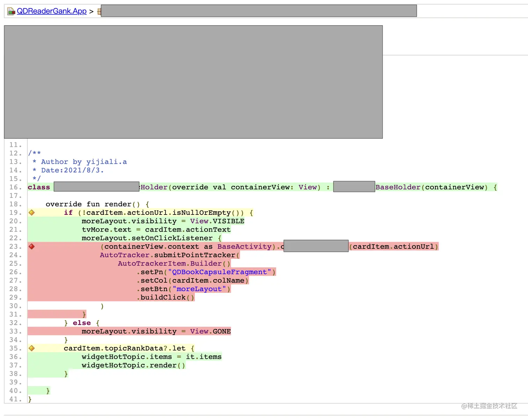
Task: Click the small file icon after the breadcrumb arrow
Action: coord(99,12)
